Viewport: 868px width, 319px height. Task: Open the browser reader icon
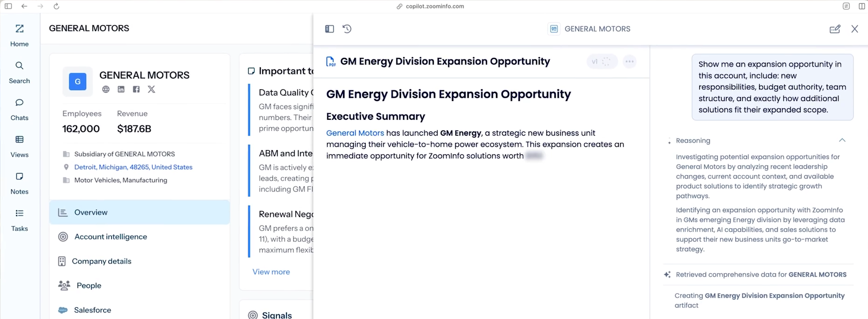click(x=846, y=6)
